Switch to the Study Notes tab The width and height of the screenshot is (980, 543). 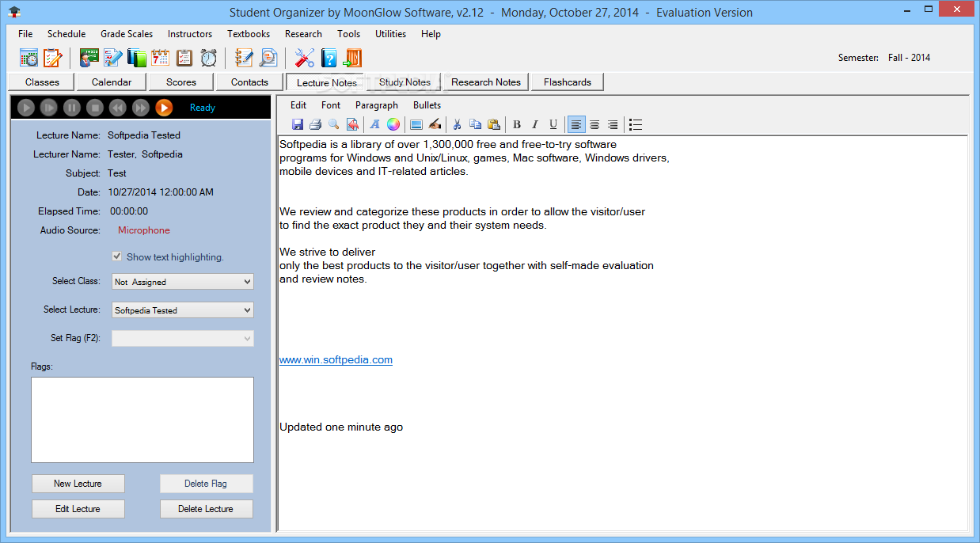click(x=405, y=82)
